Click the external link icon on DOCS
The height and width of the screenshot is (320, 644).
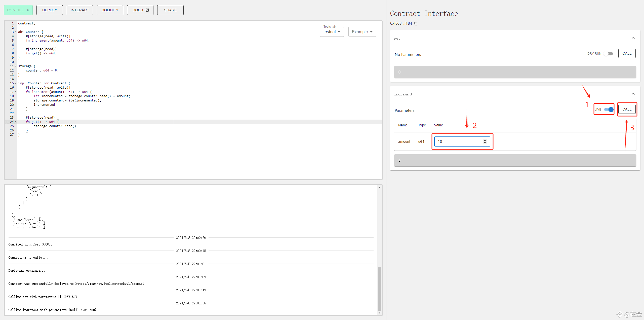pos(147,10)
